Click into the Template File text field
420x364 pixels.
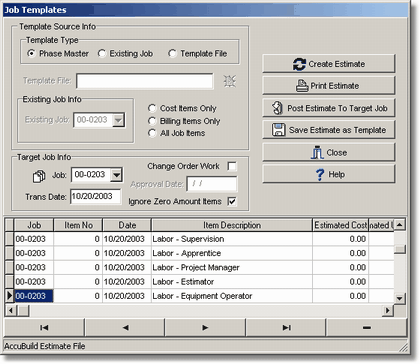click(145, 81)
